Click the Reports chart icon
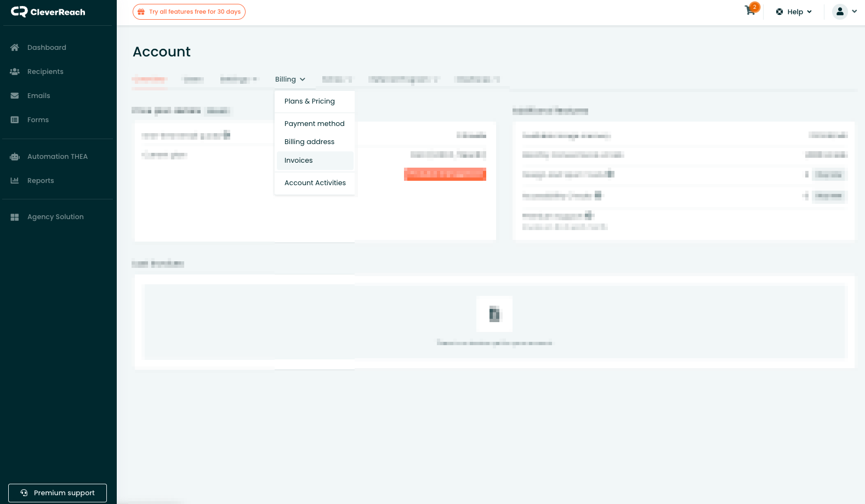 [15, 181]
